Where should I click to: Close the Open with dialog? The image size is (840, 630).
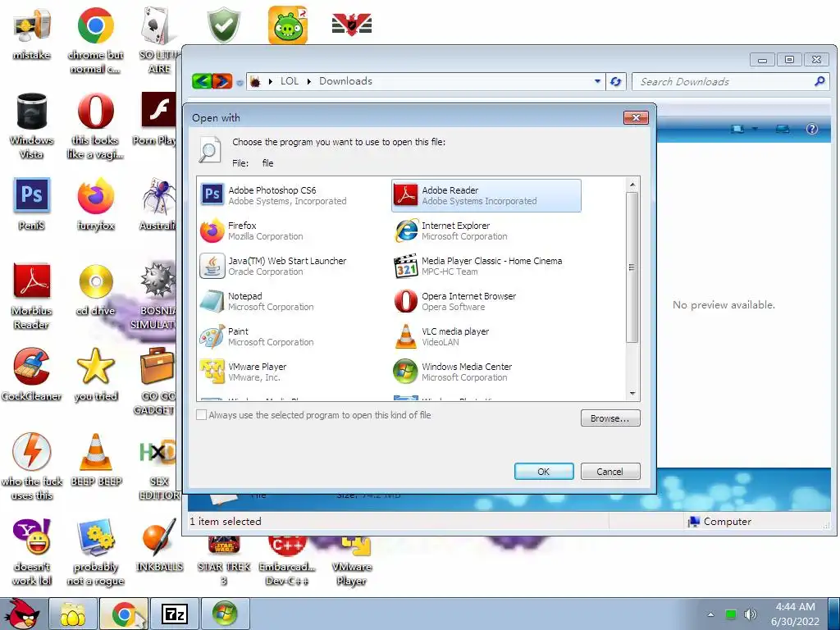(x=636, y=118)
